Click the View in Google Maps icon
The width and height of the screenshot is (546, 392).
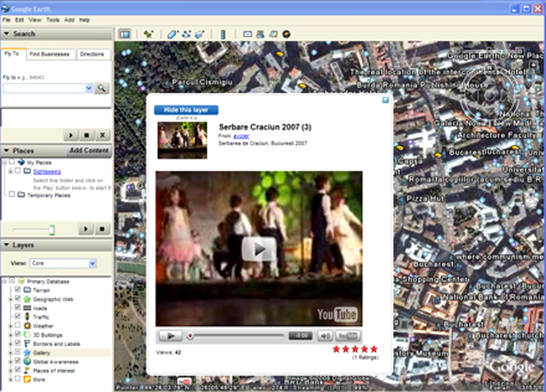click(273, 34)
